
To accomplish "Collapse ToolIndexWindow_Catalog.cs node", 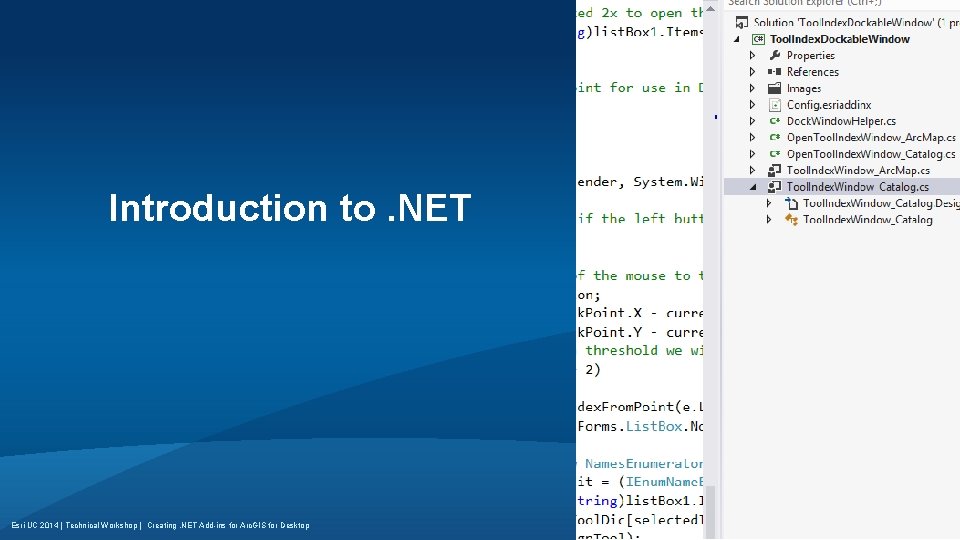I will point(753,187).
